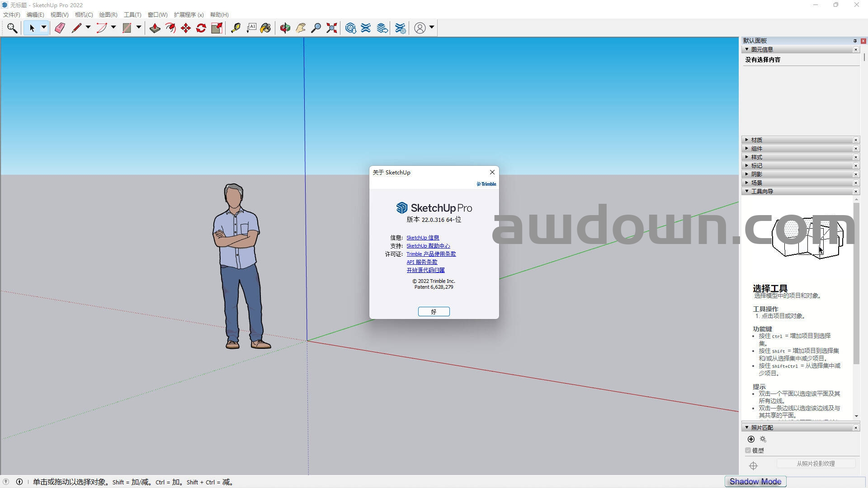Viewport: 868px width, 488px height.
Task: Collapse the 工具向导 panel
Action: 762,192
